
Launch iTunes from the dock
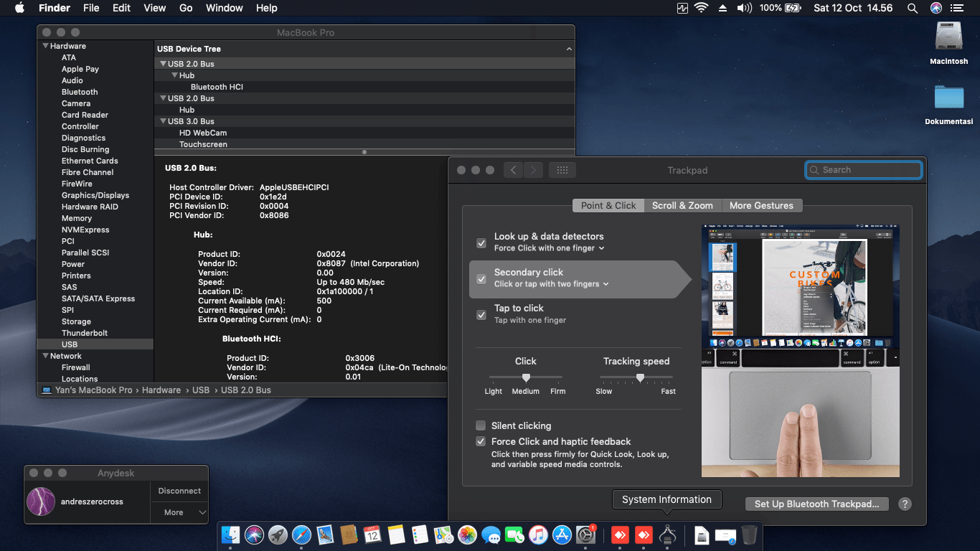pos(538,534)
